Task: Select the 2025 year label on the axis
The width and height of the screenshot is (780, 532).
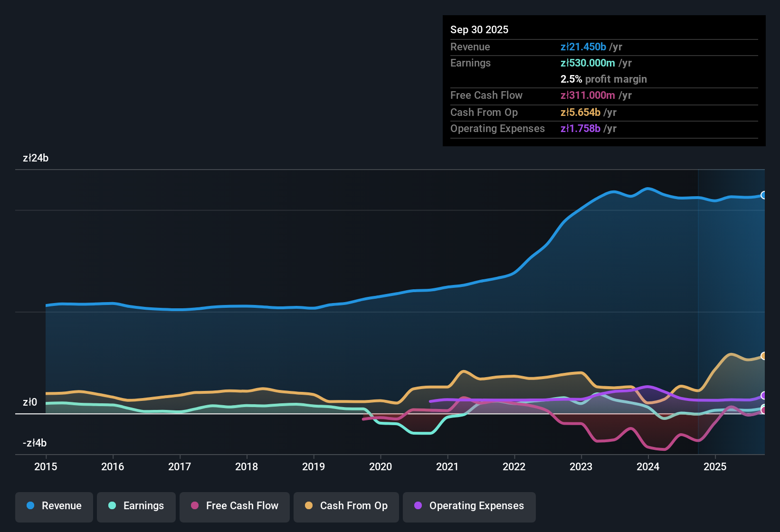Action: click(715, 467)
